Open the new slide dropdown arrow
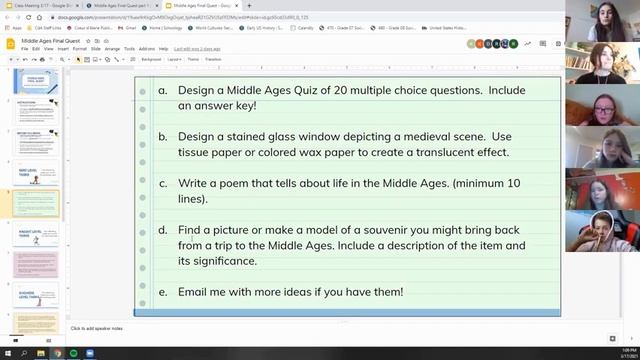The height and width of the screenshot is (360, 640). pos(17,60)
